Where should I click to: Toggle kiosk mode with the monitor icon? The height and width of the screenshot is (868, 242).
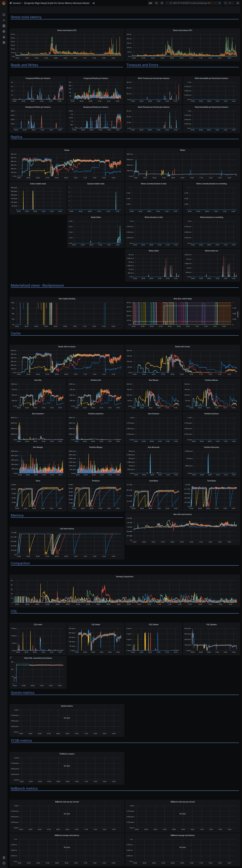(x=238, y=3)
